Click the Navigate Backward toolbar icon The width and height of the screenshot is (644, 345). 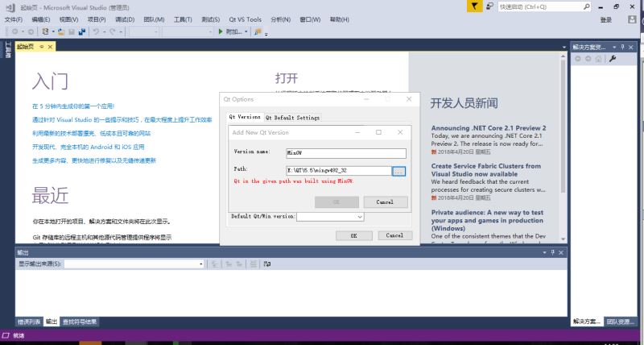pos(14,31)
